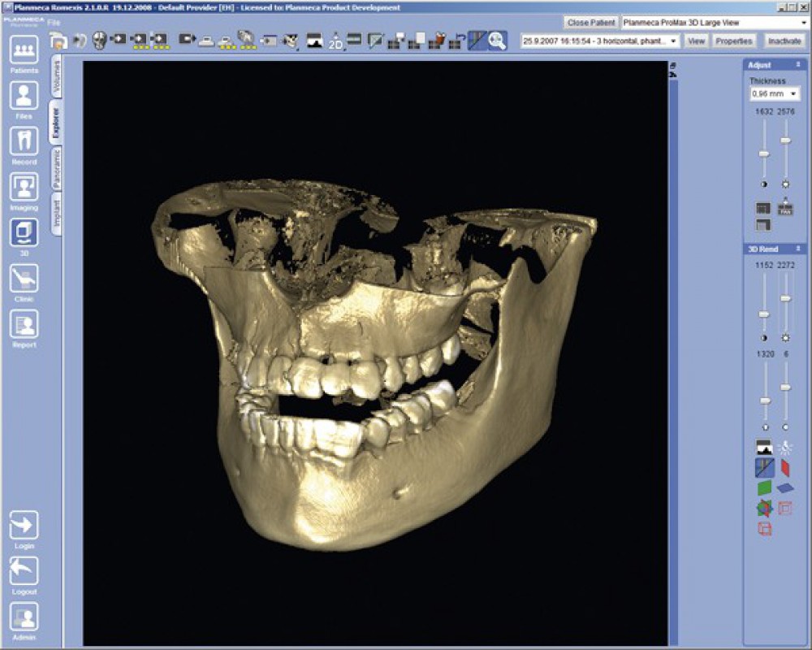Image resolution: width=812 pixels, height=650 pixels.
Task: Click the Inactivate button
Action: 784,41
